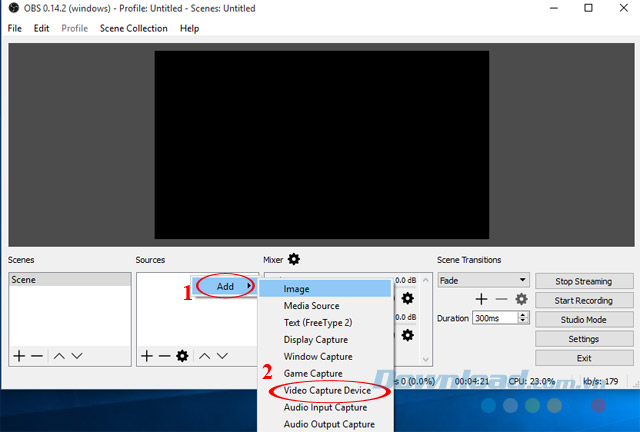Screen dimensions: 640x432
Task: Click the add source plus icon
Action: coord(146,356)
